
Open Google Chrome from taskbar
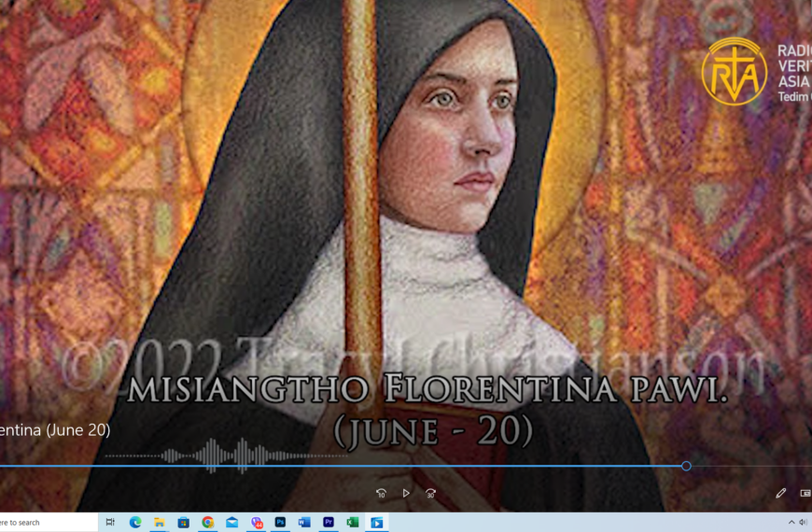pyautogui.click(x=207, y=522)
